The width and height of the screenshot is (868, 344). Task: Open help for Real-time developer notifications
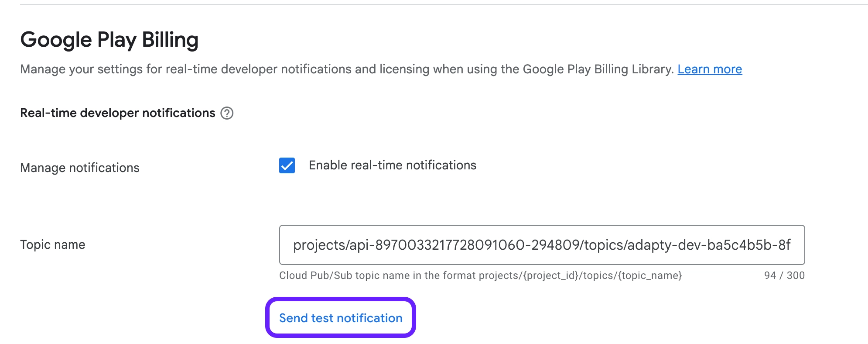coord(227,113)
